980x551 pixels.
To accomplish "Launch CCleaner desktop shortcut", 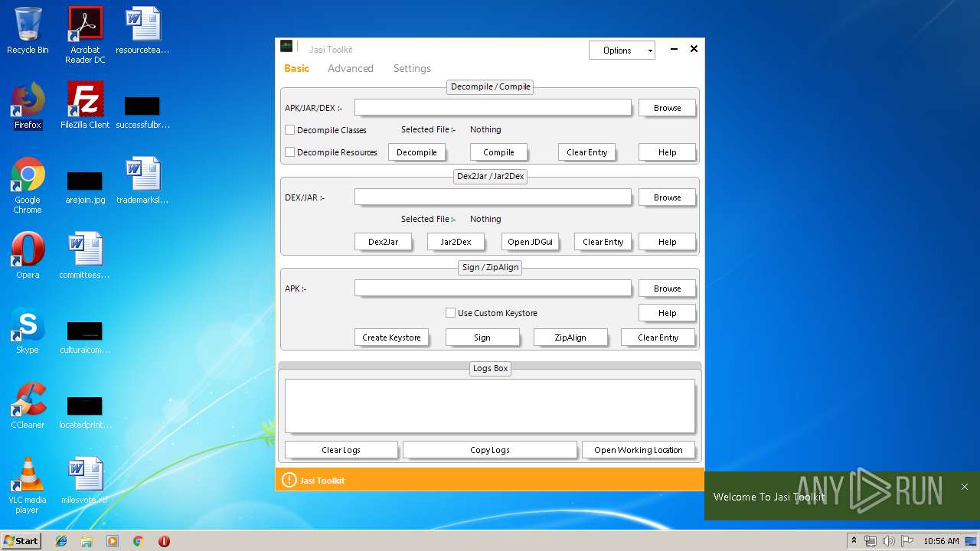I will pos(28,406).
